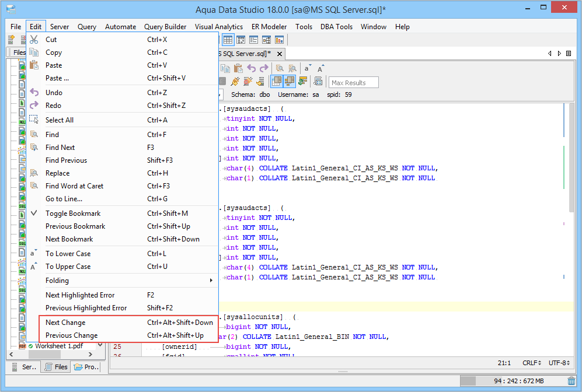Click the Max Results input field
This screenshot has height=392, width=582.
(x=354, y=83)
